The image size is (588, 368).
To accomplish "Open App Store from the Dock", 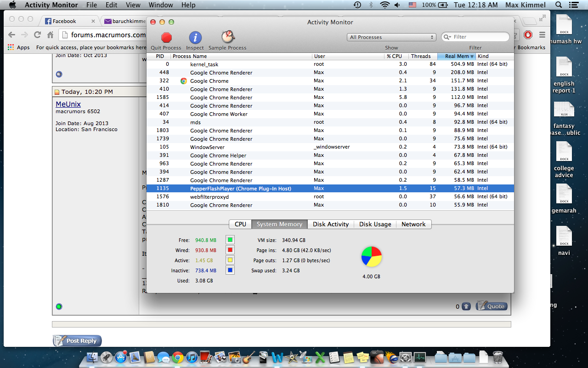I will (x=121, y=357).
